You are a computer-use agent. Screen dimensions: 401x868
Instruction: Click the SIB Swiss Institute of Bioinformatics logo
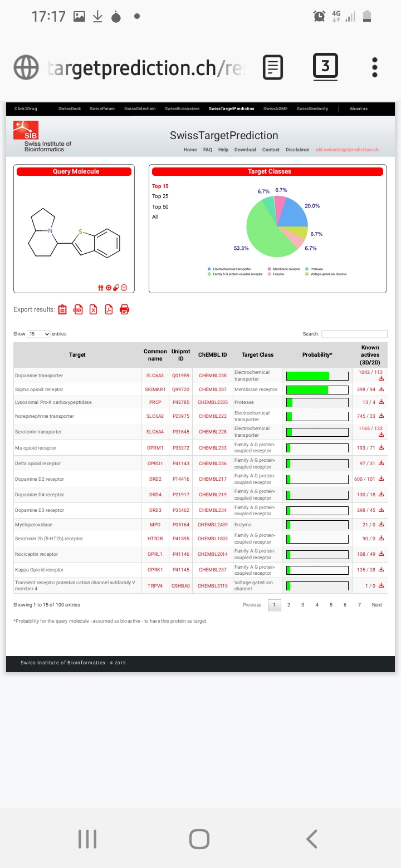(x=42, y=136)
